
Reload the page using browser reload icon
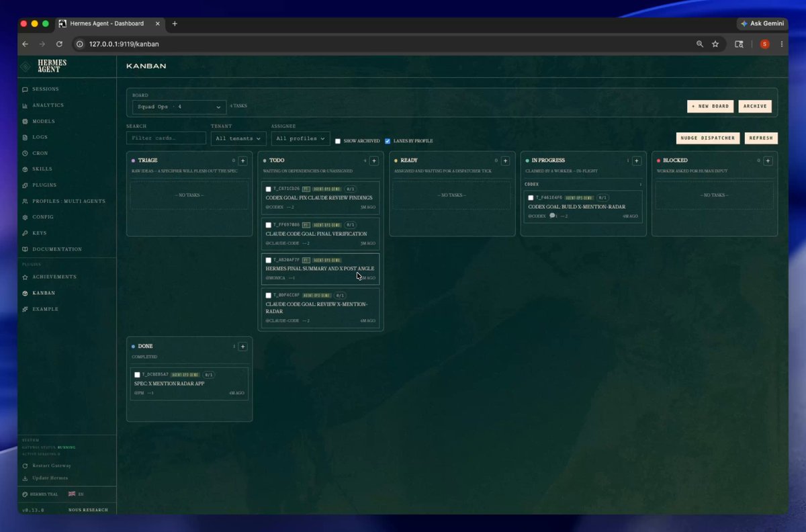[x=59, y=44]
